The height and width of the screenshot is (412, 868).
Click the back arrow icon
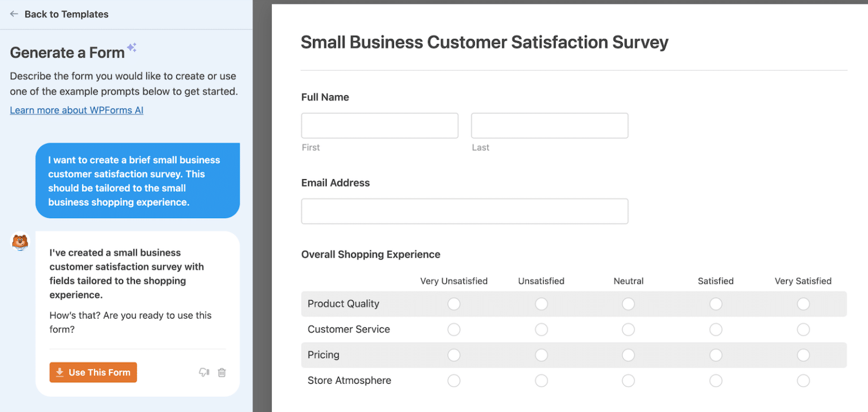pyautogui.click(x=14, y=14)
